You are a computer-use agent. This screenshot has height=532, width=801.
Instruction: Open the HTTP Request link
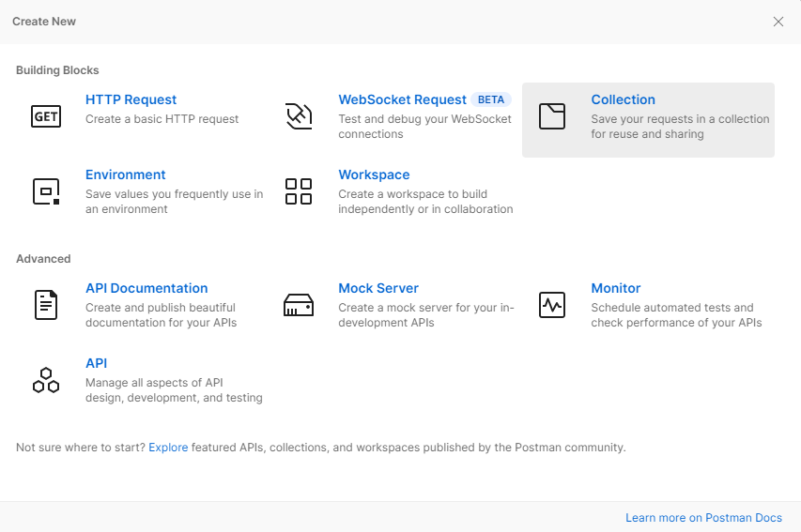pyautogui.click(x=131, y=99)
